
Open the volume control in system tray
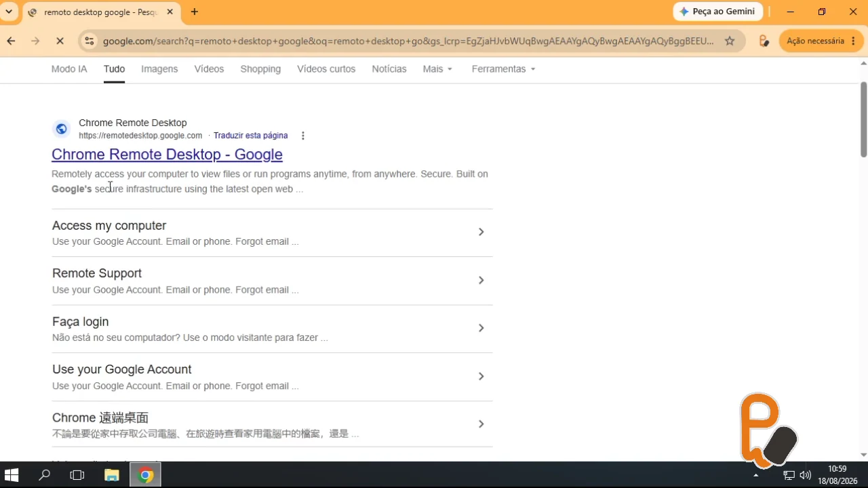click(806, 475)
